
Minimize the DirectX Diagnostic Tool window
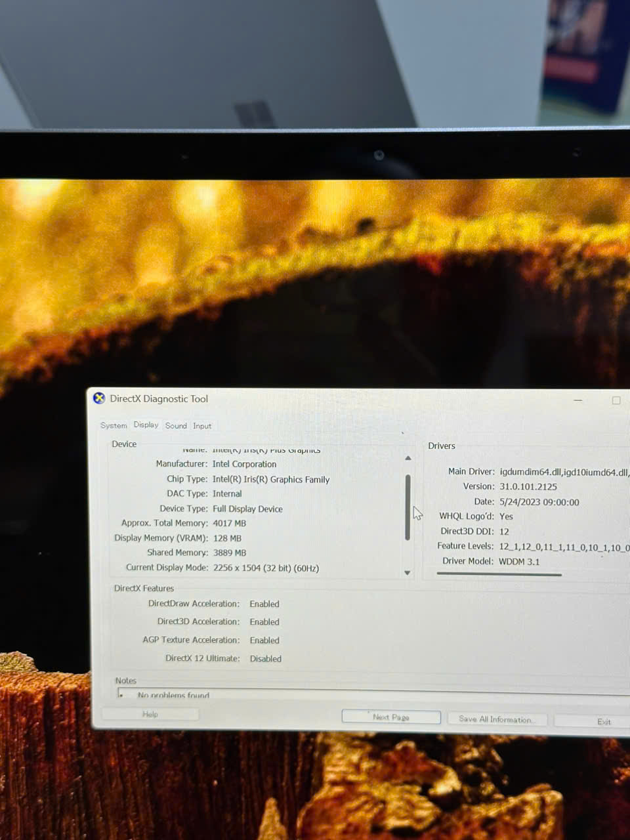point(578,400)
